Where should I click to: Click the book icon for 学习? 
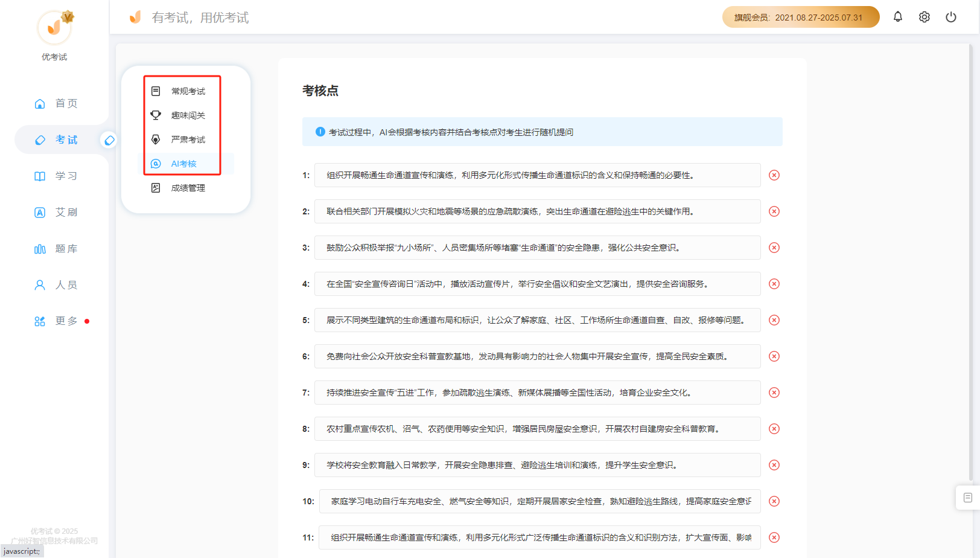tap(40, 176)
